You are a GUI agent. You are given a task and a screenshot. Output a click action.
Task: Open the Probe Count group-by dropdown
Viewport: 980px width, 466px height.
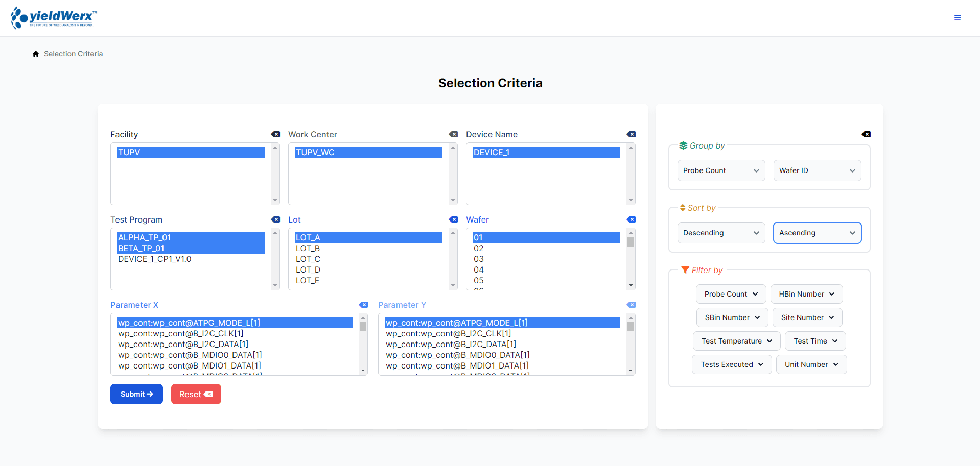coord(721,170)
